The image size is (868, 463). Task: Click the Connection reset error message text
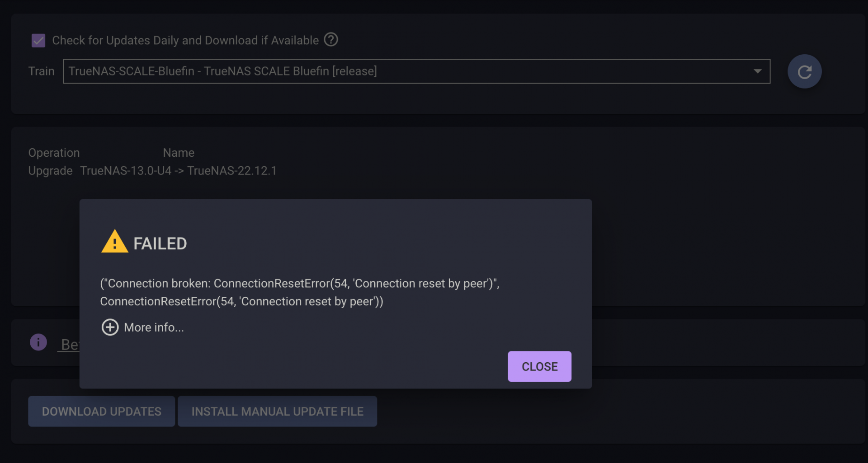point(300,292)
